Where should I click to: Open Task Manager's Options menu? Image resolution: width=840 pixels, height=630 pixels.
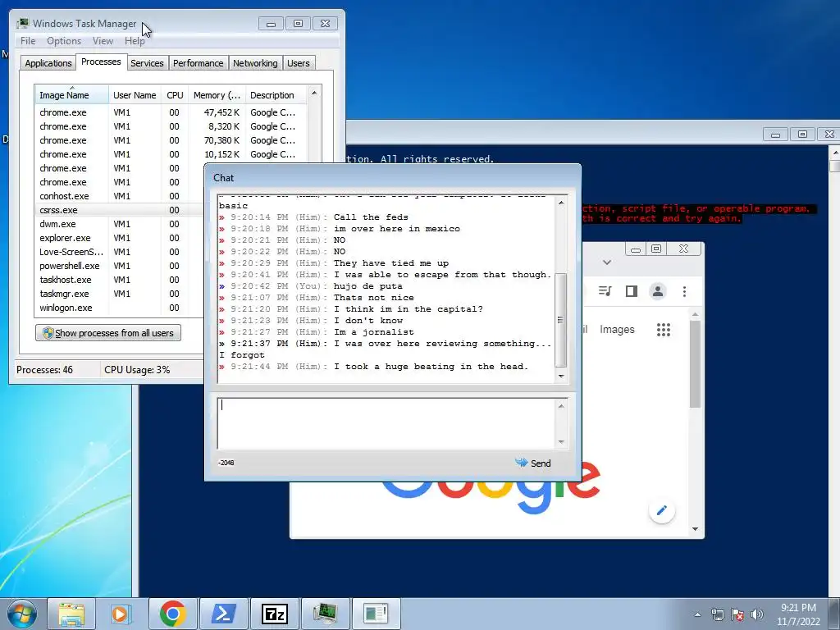pos(64,41)
